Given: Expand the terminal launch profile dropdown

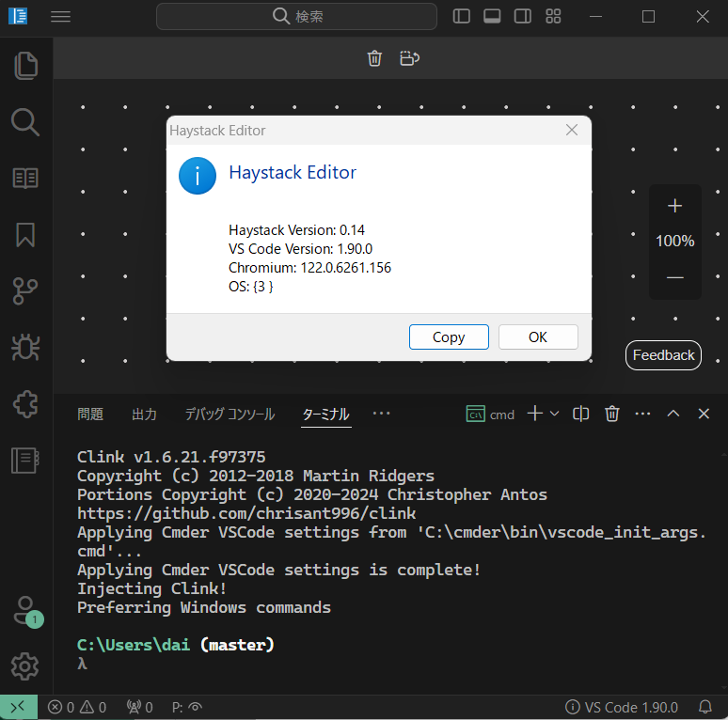Looking at the screenshot, I should [x=554, y=413].
